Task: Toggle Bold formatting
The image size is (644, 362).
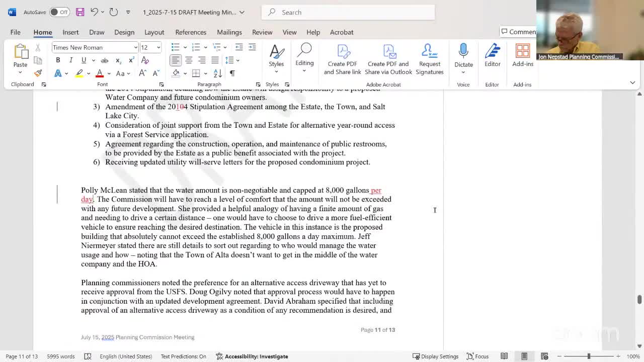Action: tap(58, 60)
